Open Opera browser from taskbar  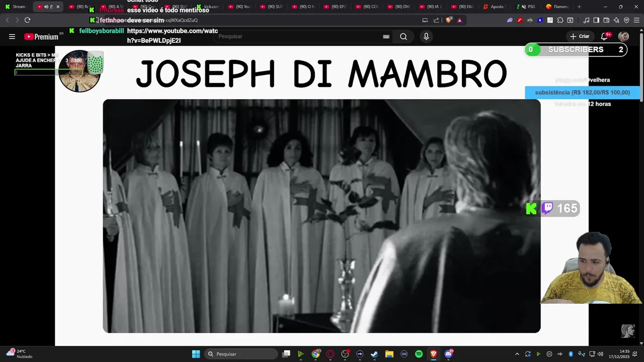(x=330, y=354)
